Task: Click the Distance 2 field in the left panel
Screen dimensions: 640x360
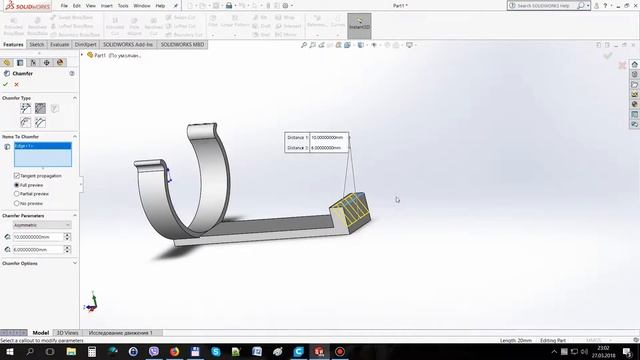Action: tap(38, 249)
